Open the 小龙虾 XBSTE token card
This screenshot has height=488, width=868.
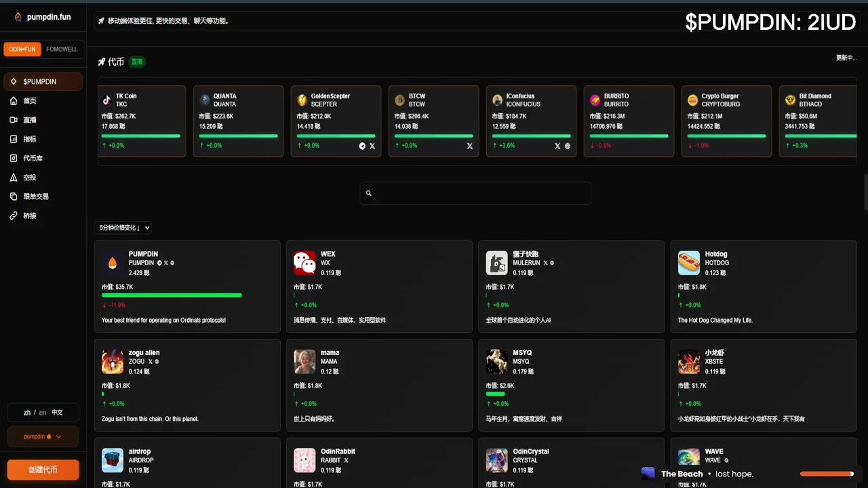[764, 386]
